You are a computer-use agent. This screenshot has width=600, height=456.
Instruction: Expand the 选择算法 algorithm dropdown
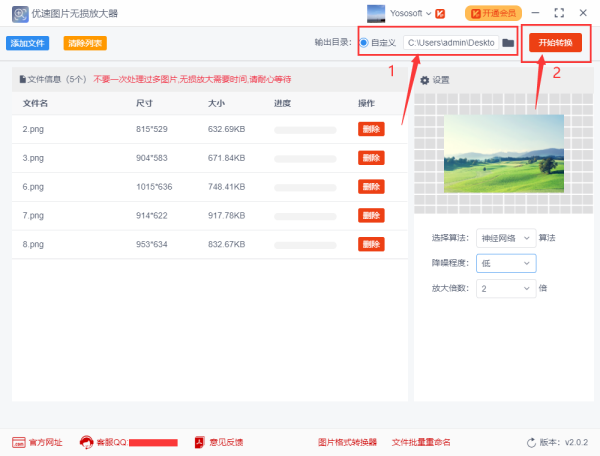coord(505,238)
